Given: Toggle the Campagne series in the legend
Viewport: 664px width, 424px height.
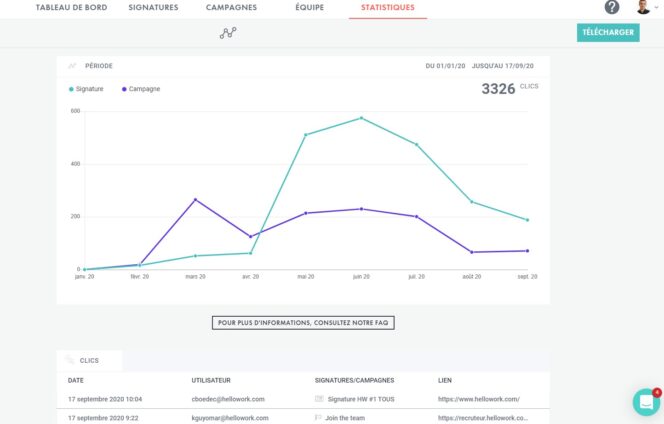Looking at the screenshot, I should click(x=141, y=89).
